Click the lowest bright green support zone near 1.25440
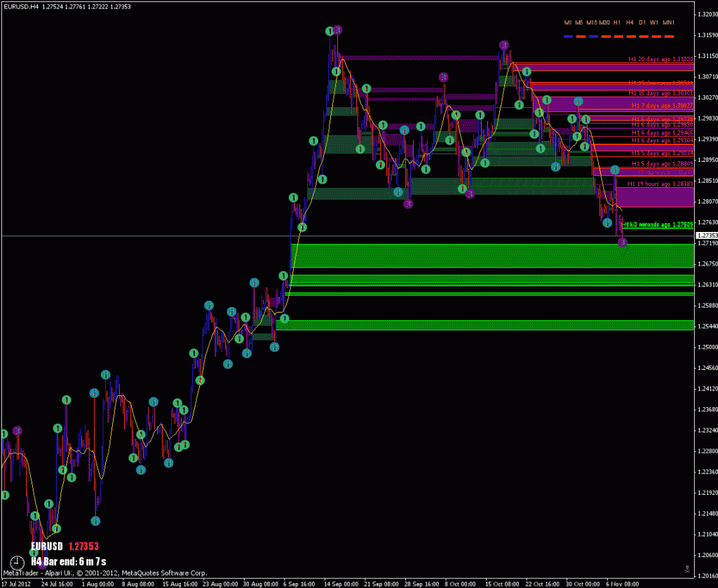 pos(485,325)
